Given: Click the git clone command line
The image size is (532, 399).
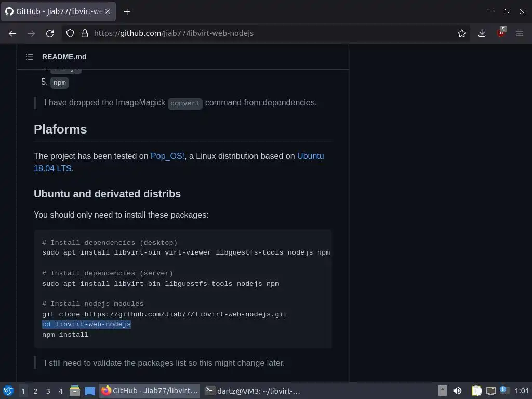Looking at the screenshot, I should coord(165,314).
